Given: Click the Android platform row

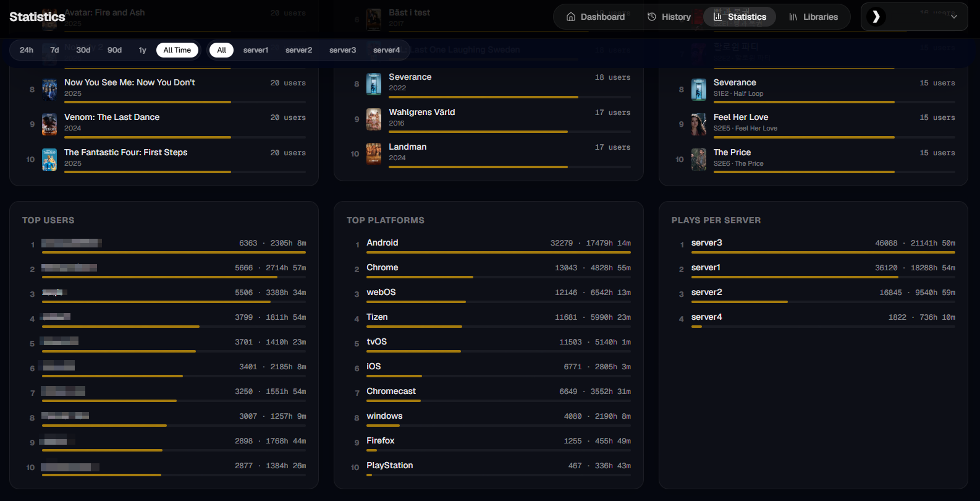Looking at the screenshot, I should (489, 245).
